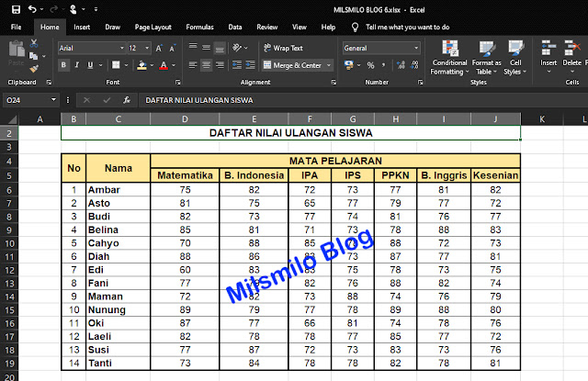Open the Name Box dropdown arrow
588x381 pixels.
[53, 100]
